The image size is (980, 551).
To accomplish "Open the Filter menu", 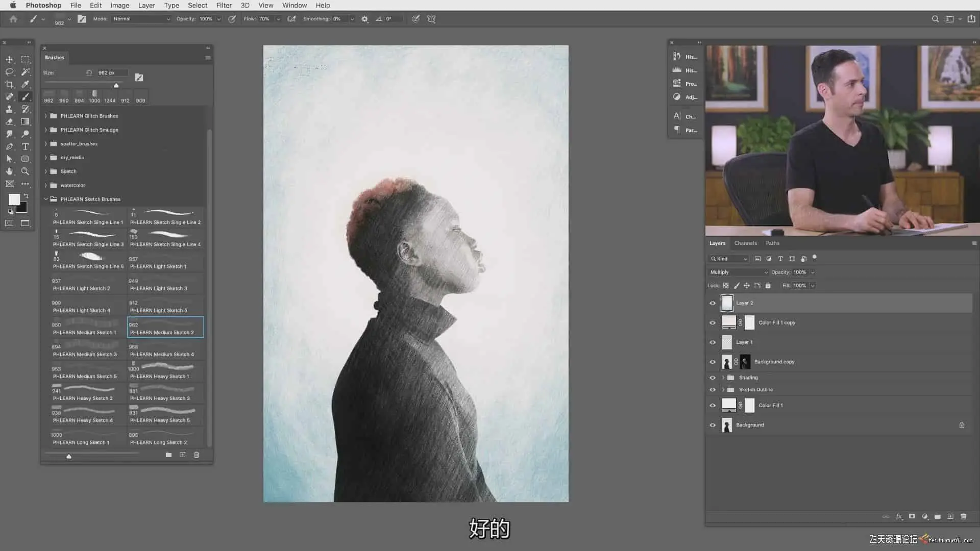I will click(224, 5).
